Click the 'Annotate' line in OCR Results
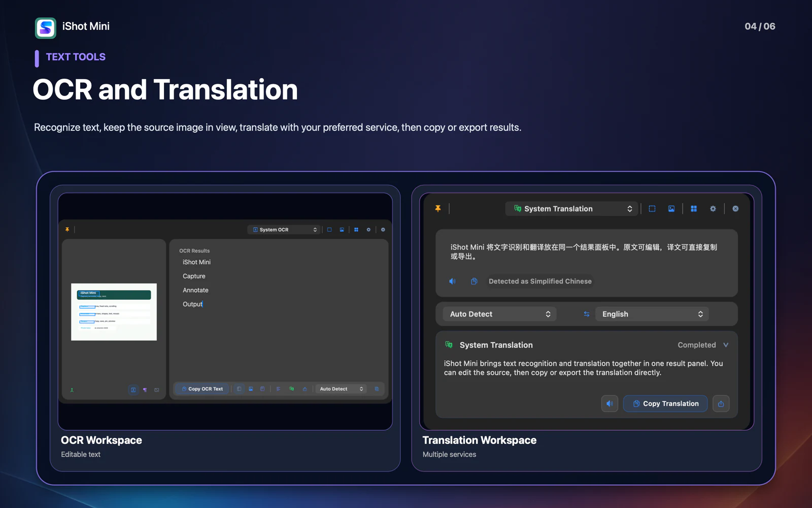This screenshot has height=508, width=812. click(195, 290)
